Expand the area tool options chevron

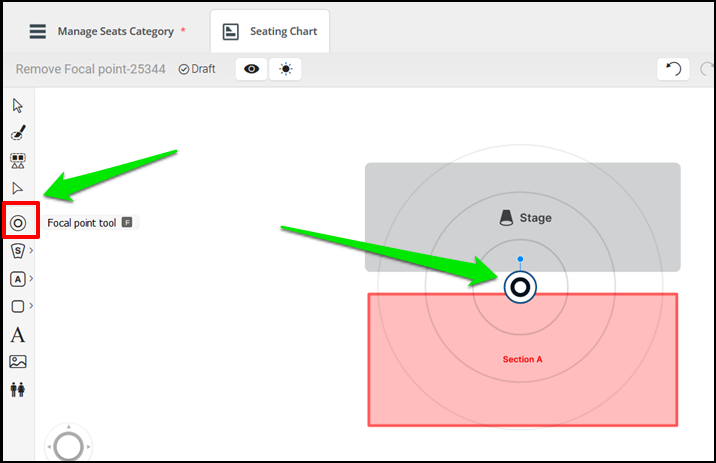31,278
